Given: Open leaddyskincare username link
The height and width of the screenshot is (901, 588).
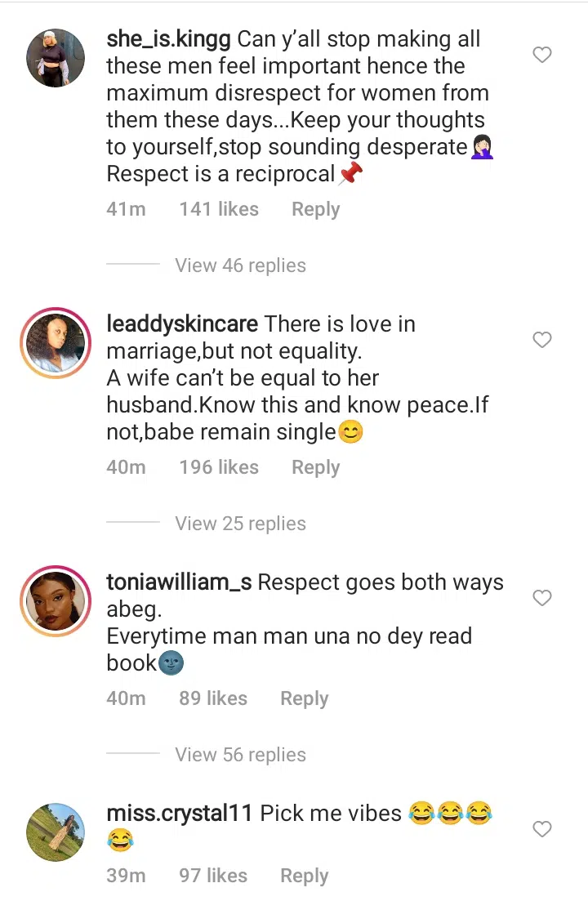Looking at the screenshot, I should 182,324.
